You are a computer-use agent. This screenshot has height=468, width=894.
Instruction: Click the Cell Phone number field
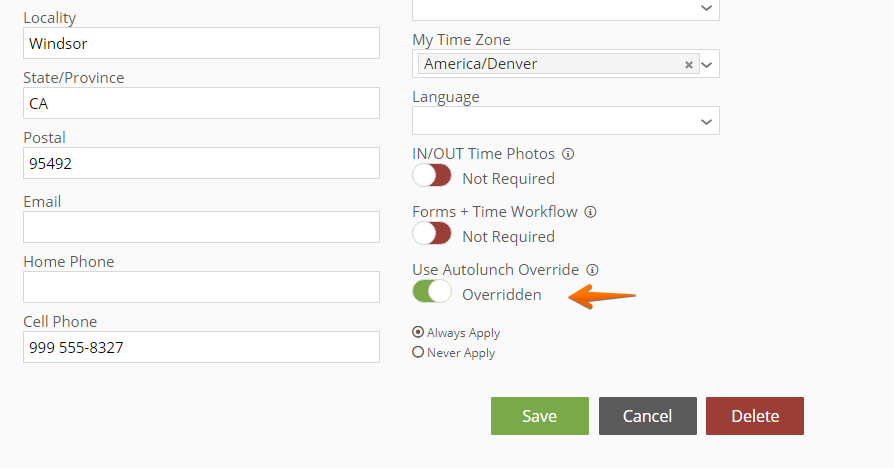click(201, 347)
